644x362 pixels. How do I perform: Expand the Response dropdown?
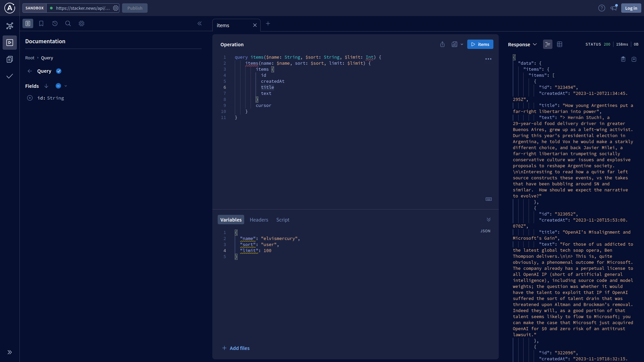[x=522, y=44]
